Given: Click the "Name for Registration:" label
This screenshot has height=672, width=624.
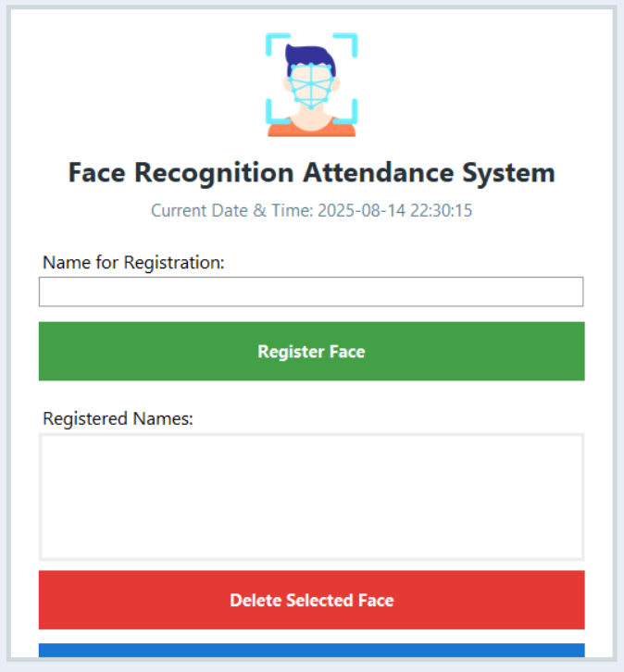Looking at the screenshot, I should [134, 262].
